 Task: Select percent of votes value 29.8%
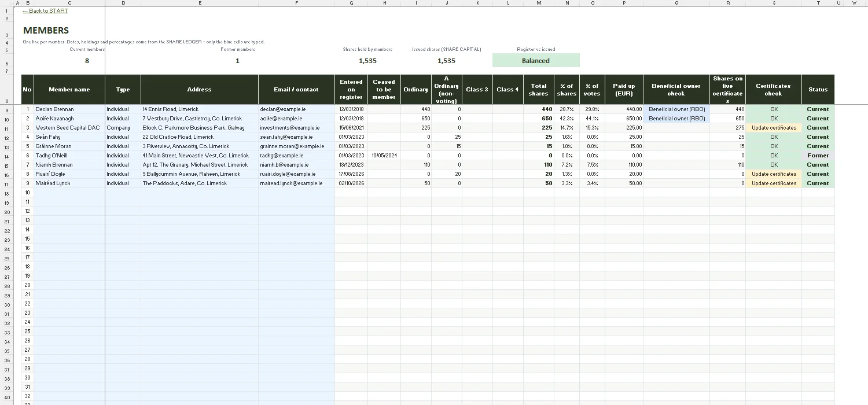[592, 109]
